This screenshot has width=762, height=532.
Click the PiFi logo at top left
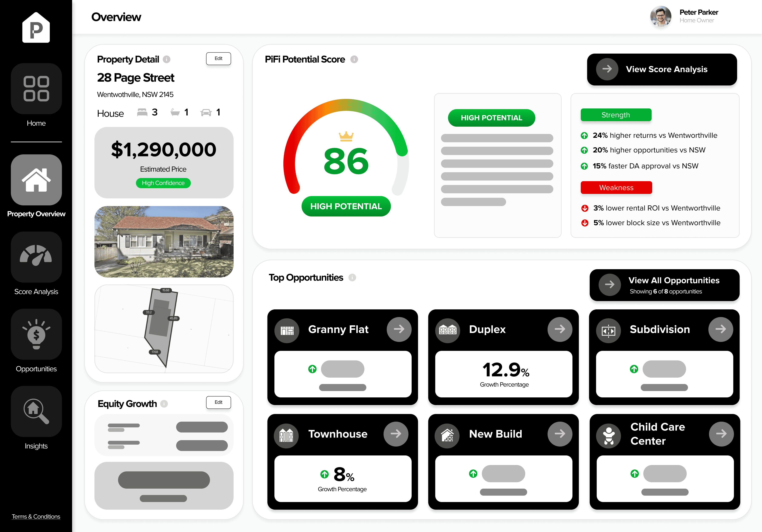(36, 27)
